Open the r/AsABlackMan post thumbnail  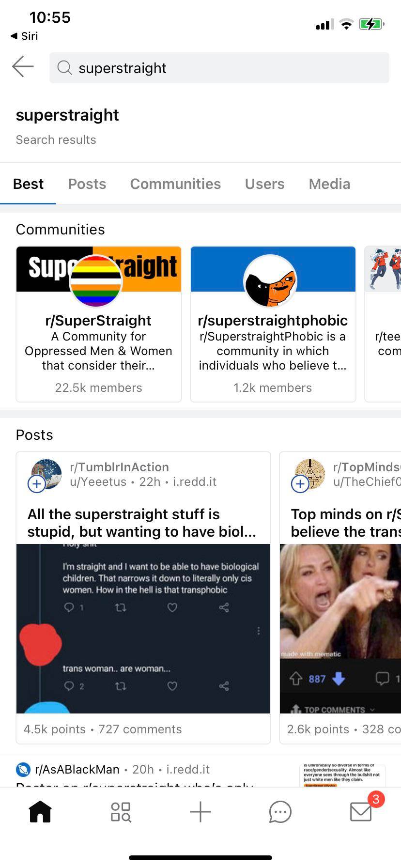[x=343, y=775]
